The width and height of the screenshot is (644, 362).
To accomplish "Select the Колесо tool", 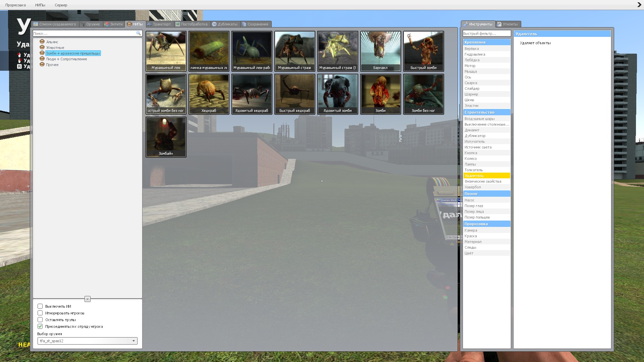I will tap(487, 159).
